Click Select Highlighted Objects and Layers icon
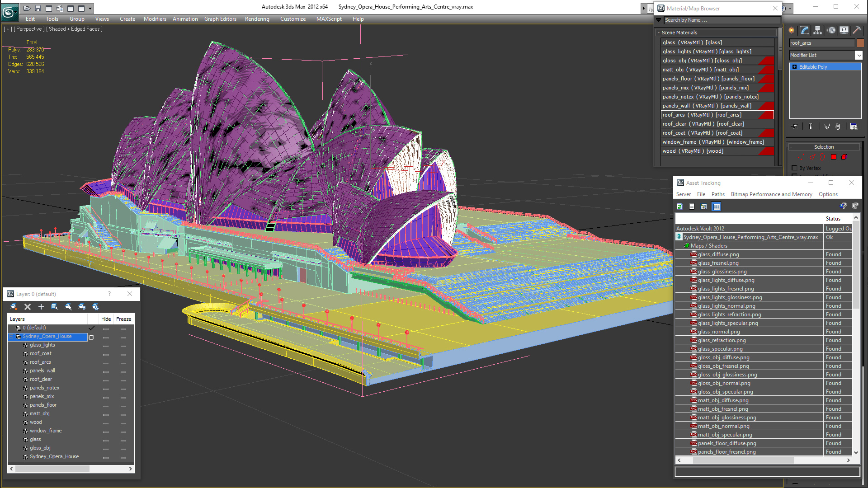This screenshot has height=488, width=868. [55, 307]
